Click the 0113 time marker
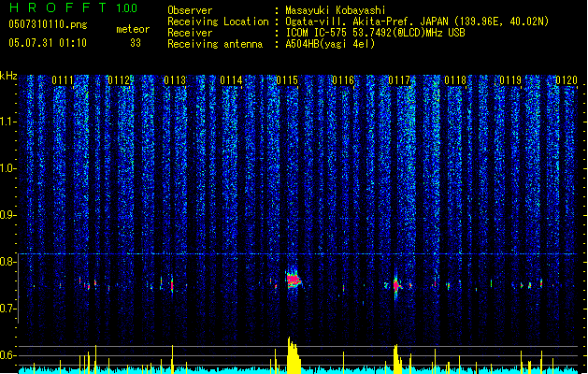This screenshot has width=588, height=374. point(175,81)
